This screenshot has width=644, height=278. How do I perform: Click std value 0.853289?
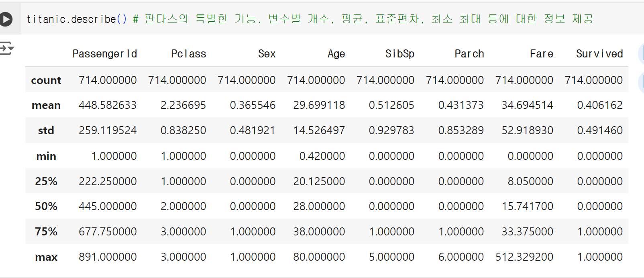click(461, 131)
